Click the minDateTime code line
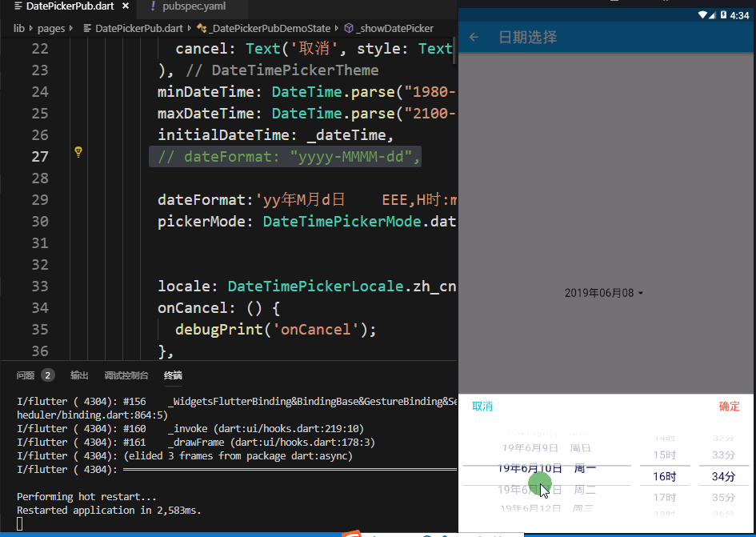This screenshot has width=756, height=537. pos(306,92)
